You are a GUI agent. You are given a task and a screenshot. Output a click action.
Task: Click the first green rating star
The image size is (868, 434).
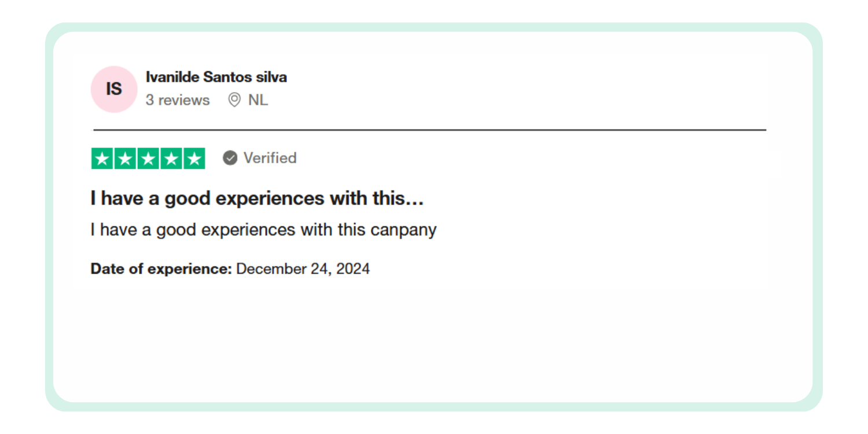pos(102,159)
